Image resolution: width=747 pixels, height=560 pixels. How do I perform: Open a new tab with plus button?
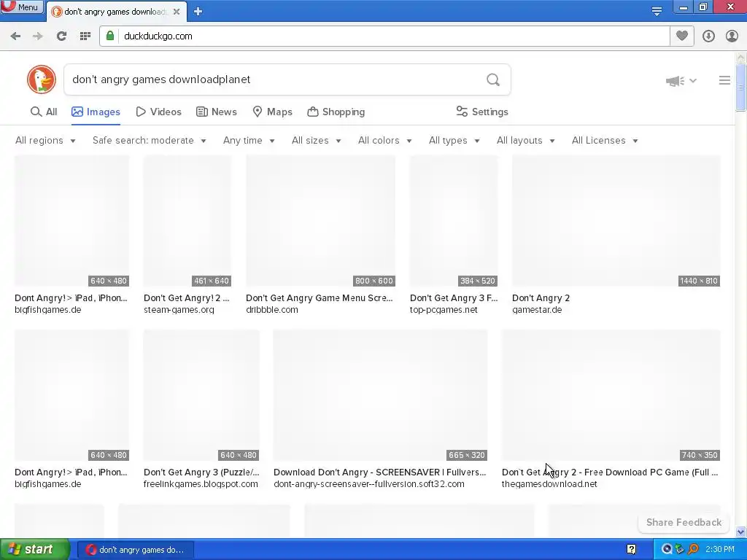pos(198,12)
